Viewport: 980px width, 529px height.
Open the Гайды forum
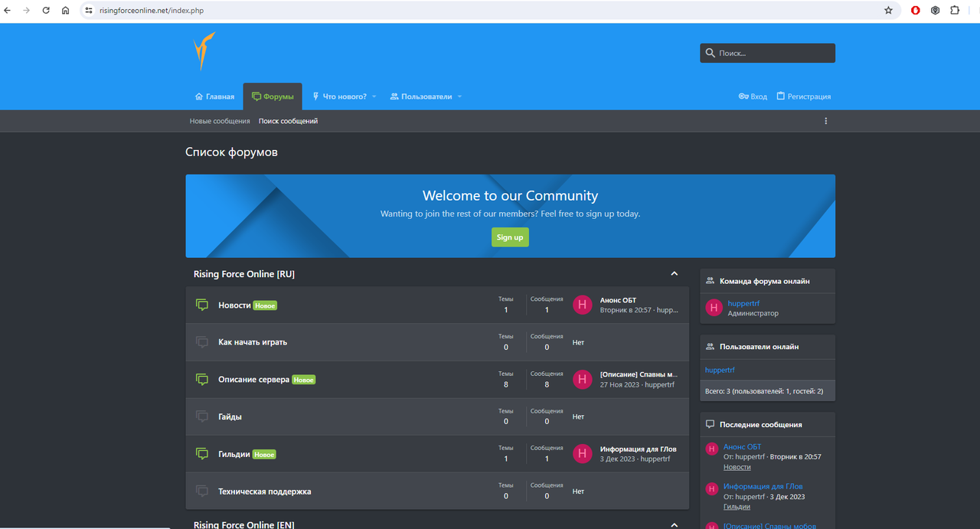click(230, 416)
